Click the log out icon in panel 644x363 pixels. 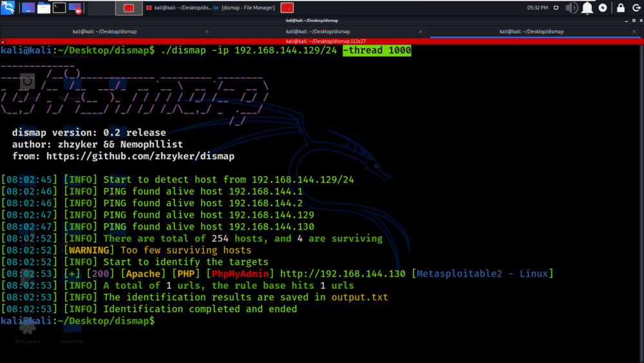636,8
